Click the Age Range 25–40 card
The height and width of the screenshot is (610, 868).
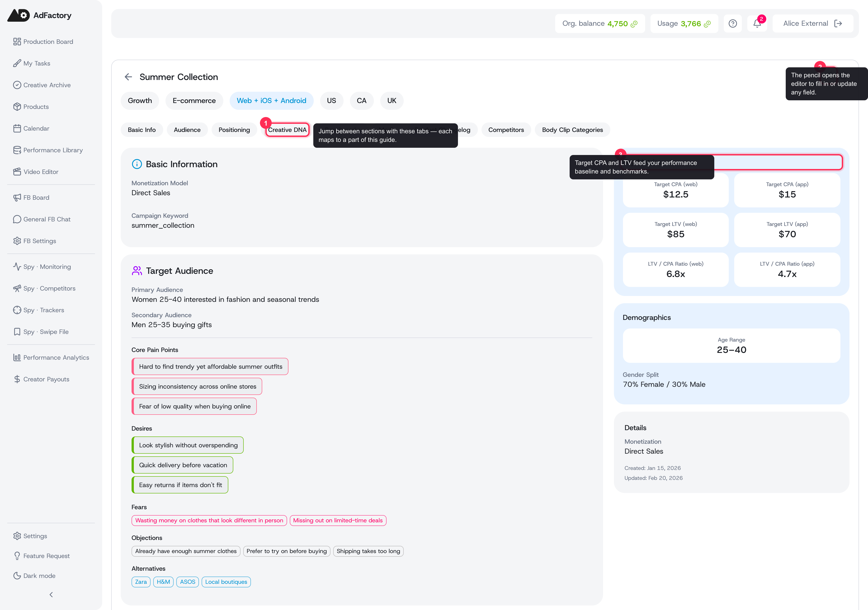pyautogui.click(x=731, y=345)
